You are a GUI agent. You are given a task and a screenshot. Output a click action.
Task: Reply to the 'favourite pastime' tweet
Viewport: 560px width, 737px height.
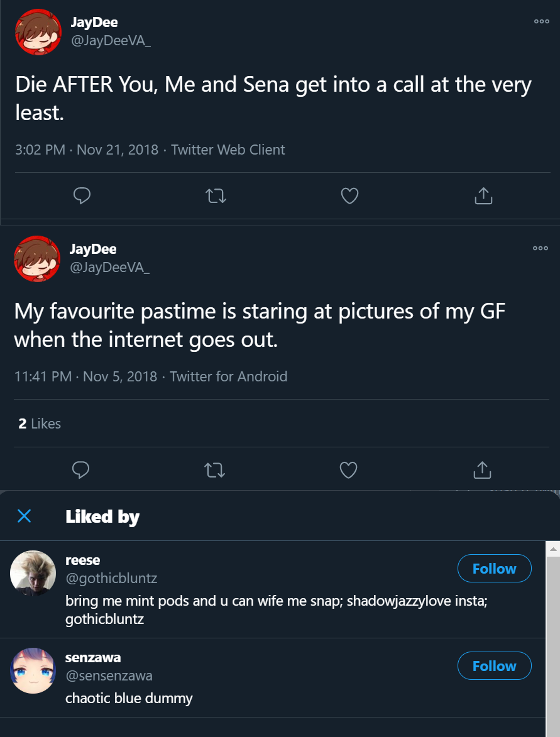81,469
